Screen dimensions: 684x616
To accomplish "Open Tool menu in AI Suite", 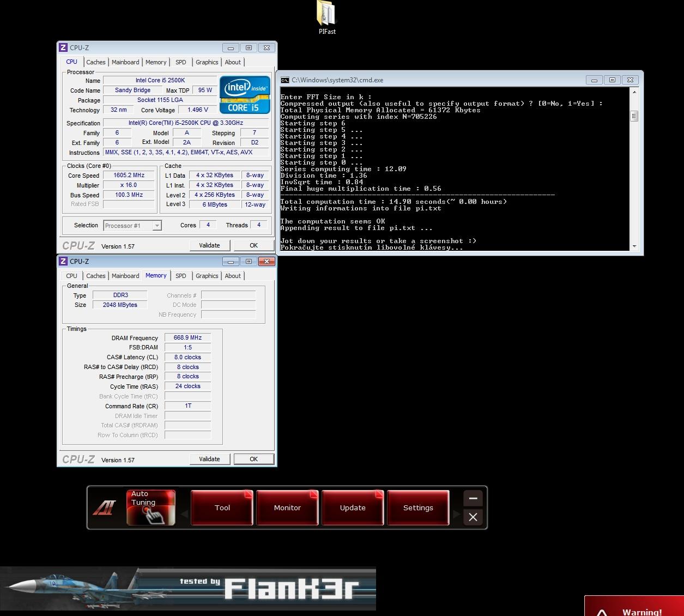I will click(222, 508).
